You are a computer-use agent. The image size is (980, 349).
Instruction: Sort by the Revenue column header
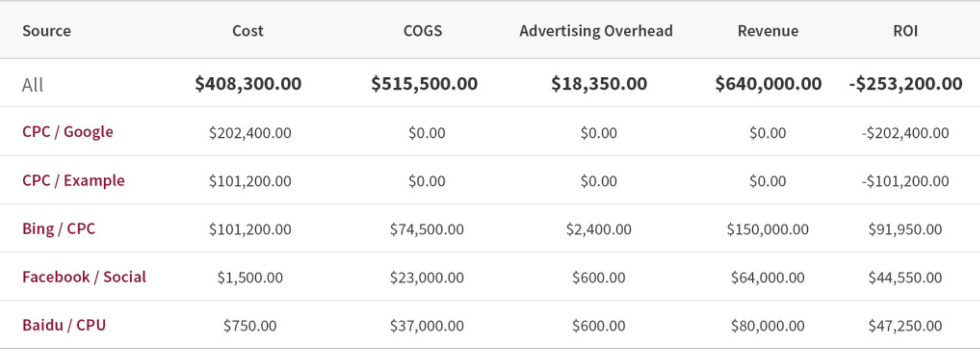tap(768, 31)
